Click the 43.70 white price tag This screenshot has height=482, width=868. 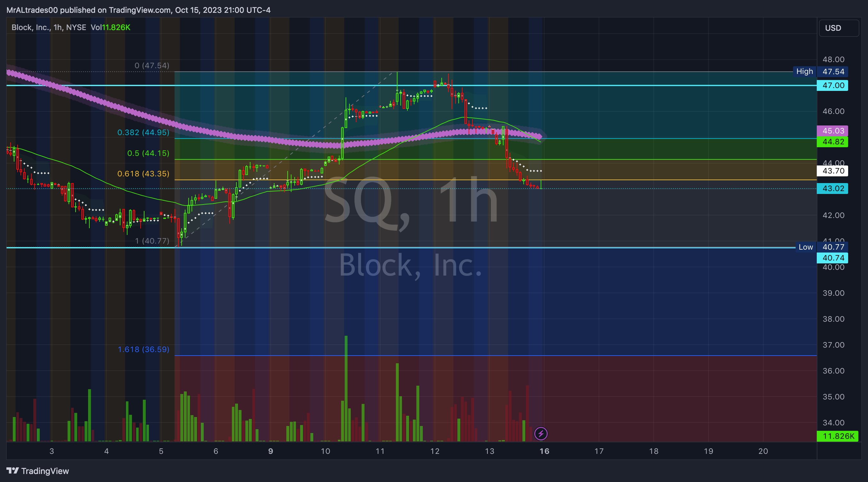tap(833, 171)
